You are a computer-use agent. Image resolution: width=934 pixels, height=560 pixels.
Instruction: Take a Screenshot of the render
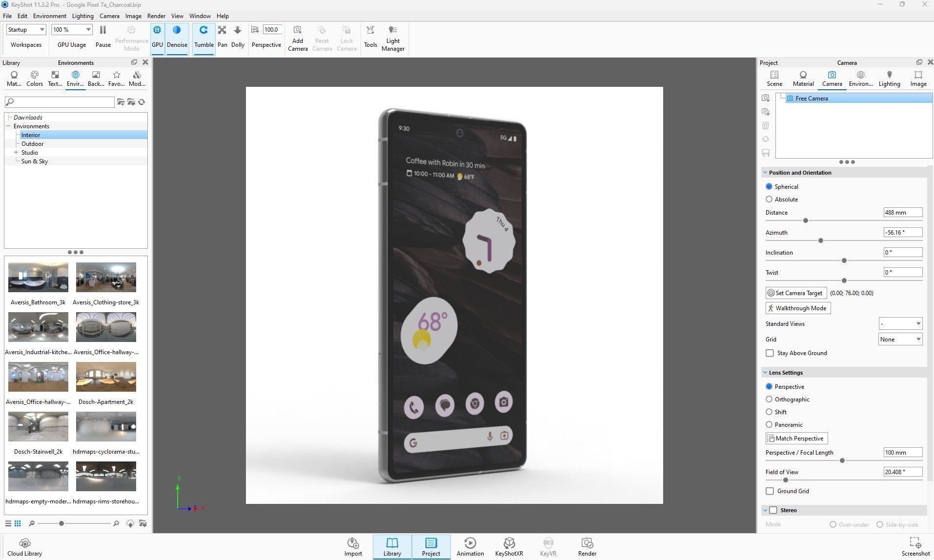[x=915, y=547]
